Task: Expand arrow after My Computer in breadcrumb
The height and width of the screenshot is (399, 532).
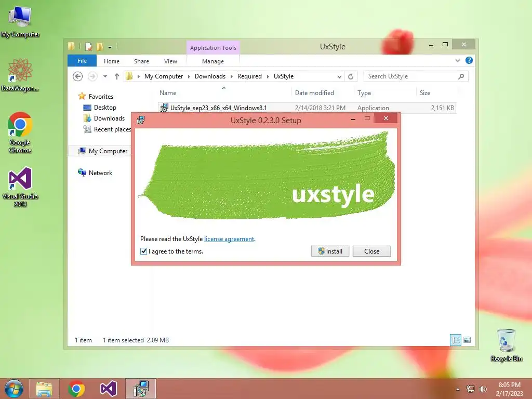Action: point(189,76)
